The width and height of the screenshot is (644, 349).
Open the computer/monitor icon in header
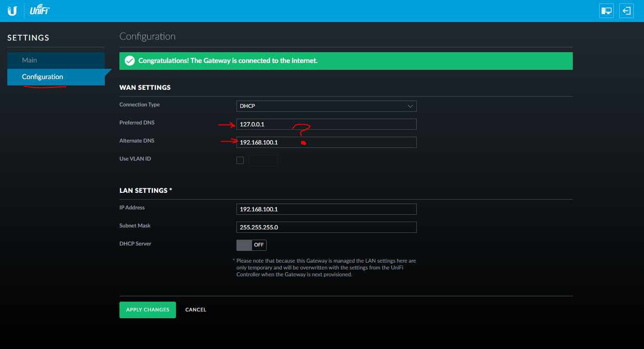click(x=606, y=11)
